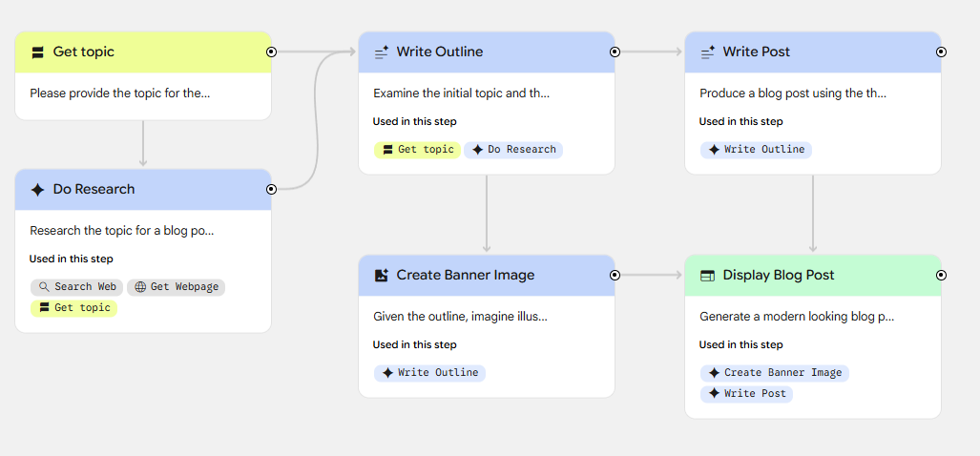
Task: Click output port on Write Outline node
Action: (x=615, y=52)
